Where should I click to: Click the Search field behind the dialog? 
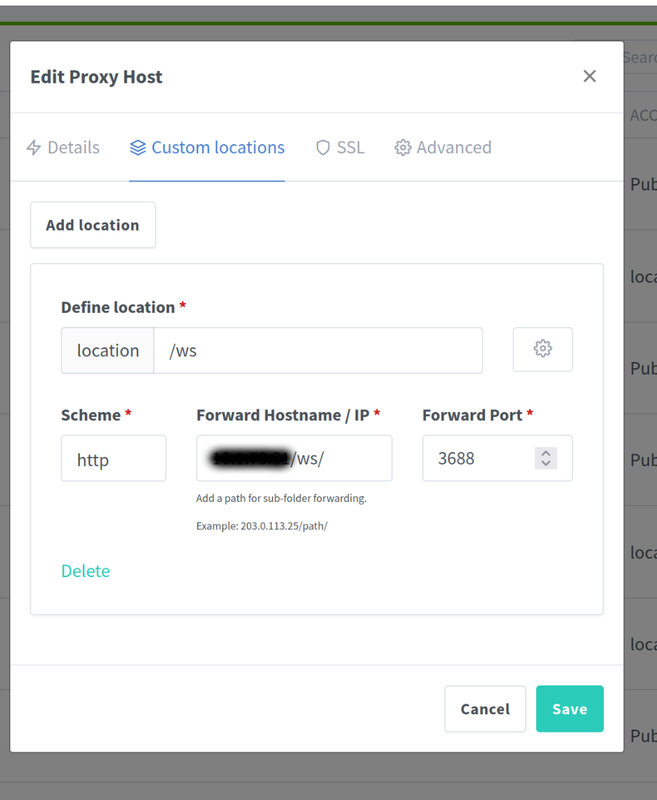click(x=640, y=58)
